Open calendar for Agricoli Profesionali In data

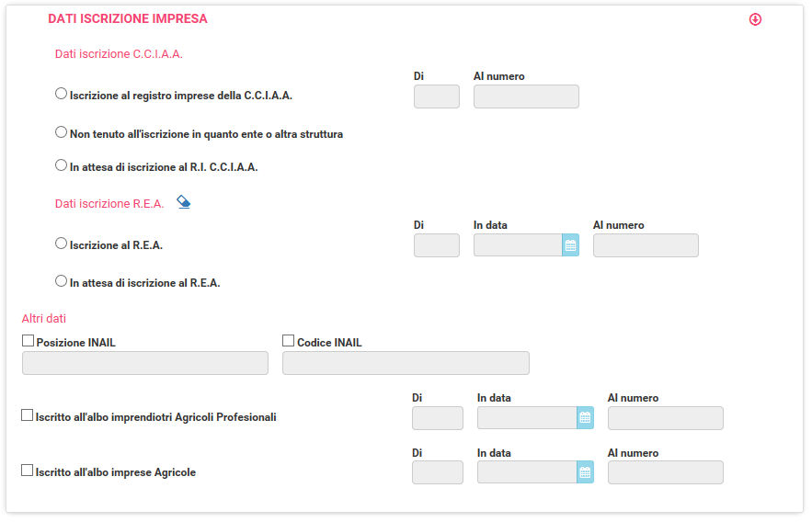coord(585,417)
